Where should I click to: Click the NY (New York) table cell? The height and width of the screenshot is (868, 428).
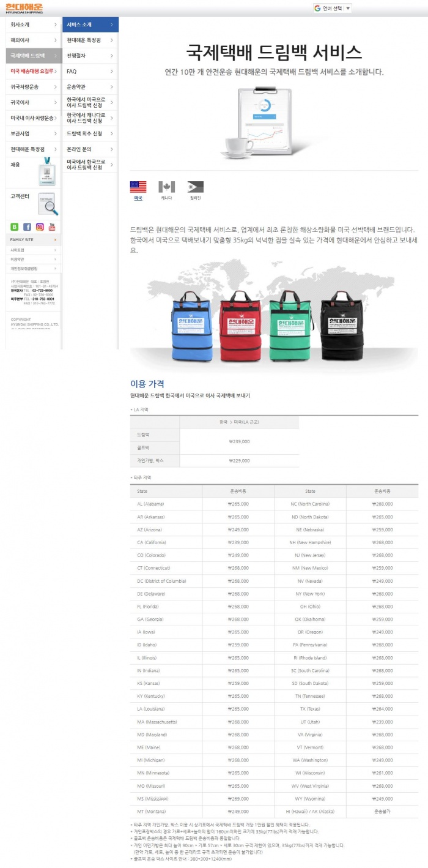point(310,594)
